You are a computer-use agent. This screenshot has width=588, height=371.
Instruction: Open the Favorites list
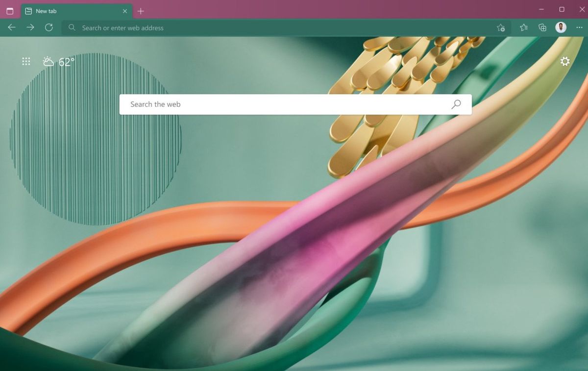524,27
